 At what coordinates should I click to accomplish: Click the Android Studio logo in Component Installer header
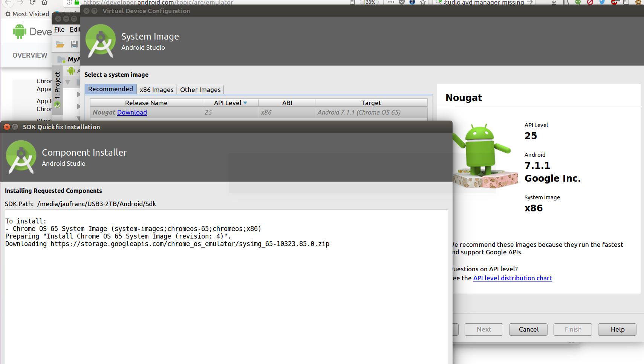21,157
